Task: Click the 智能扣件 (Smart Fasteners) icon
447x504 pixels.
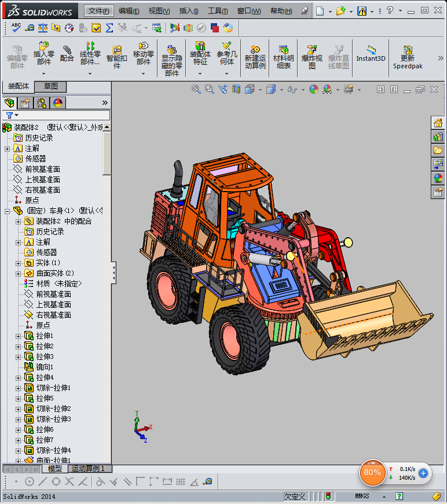Action: click(x=117, y=57)
